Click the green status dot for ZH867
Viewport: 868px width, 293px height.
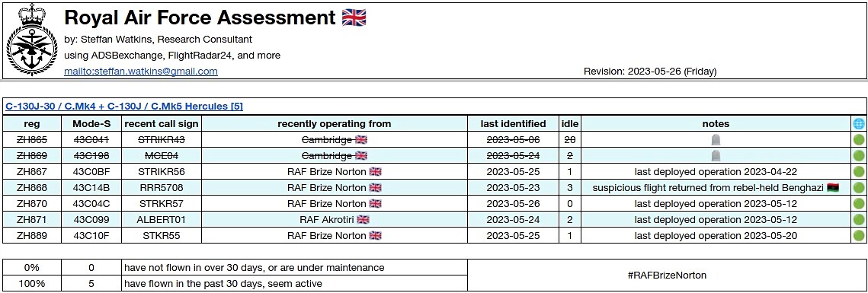859,172
